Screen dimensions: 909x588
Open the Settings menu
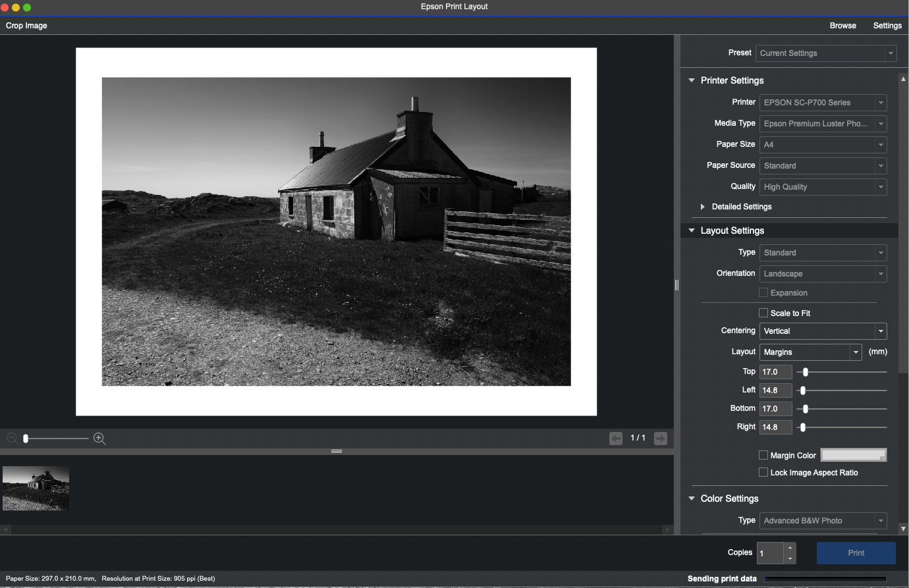887,26
